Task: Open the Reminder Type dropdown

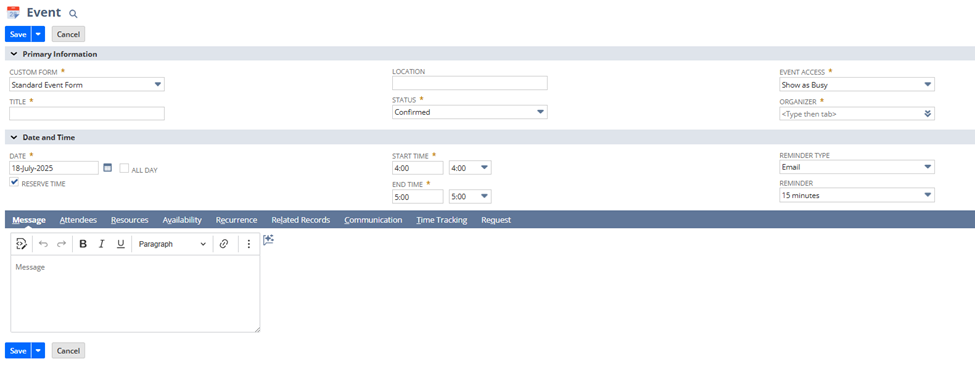Action: [x=857, y=167]
